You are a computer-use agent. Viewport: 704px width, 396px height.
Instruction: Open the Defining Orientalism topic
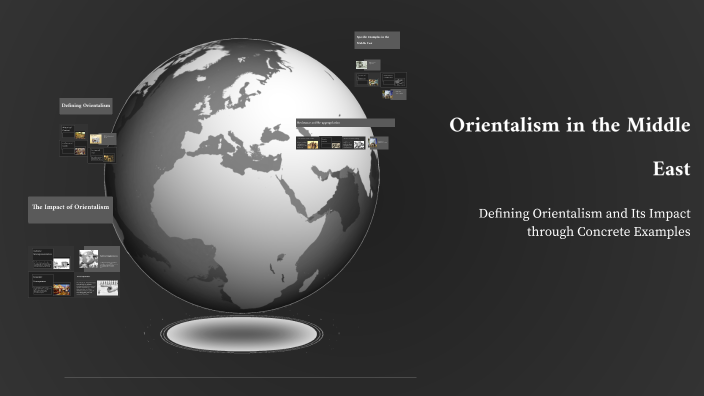point(86,106)
